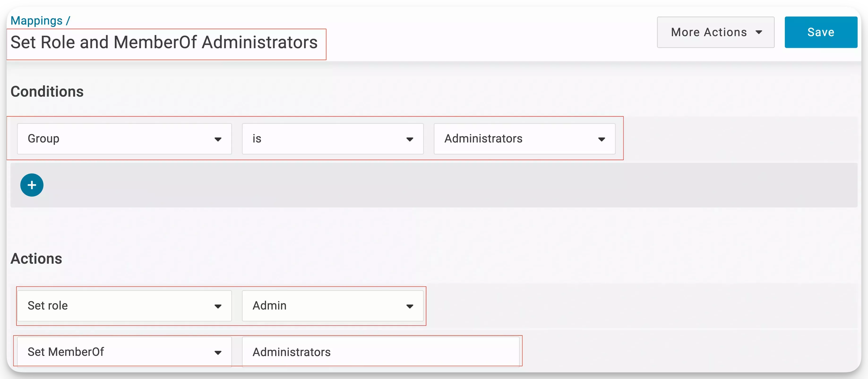The height and width of the screenshot is (379, 868).
Task: Open the More Actions menu
Action: pyautogui.click(x=715, y=32)
